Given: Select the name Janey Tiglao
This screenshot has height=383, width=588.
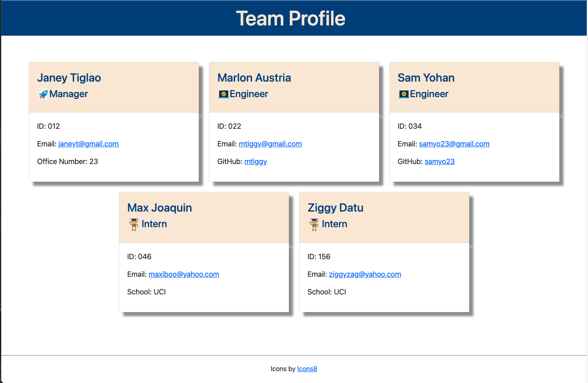Looking at the screenshot, I should pyautogui.click(x=69, y=78).
